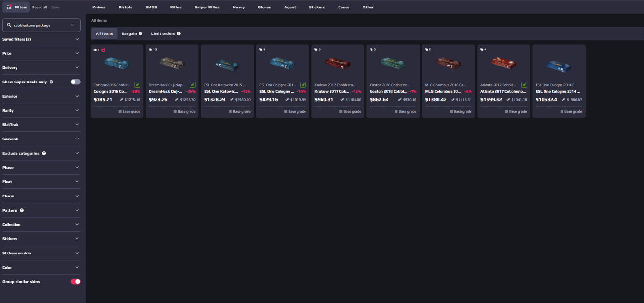
Task: Click the Steam price icon next to $930.46
Action: click(400, 100)
